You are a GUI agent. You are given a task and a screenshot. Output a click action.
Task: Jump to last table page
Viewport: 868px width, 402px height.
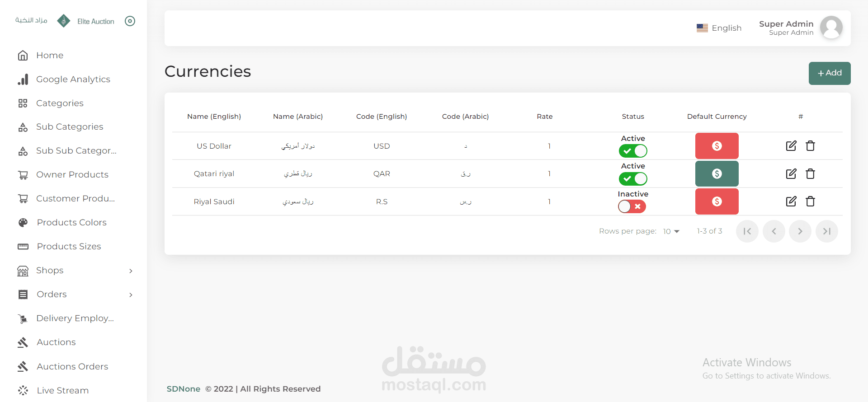click(827, 231)
